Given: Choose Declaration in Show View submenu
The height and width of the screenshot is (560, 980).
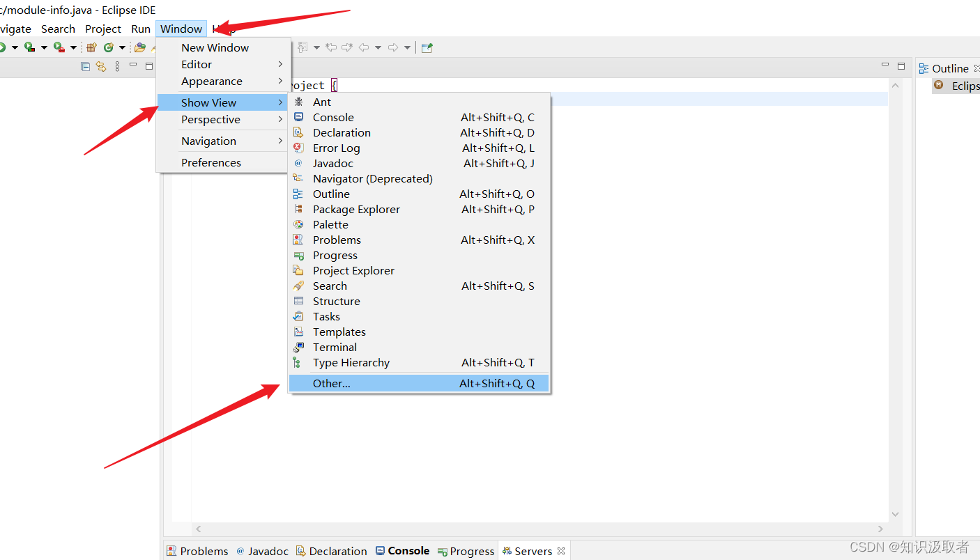Looking at the screenshot, I should 419,132.
